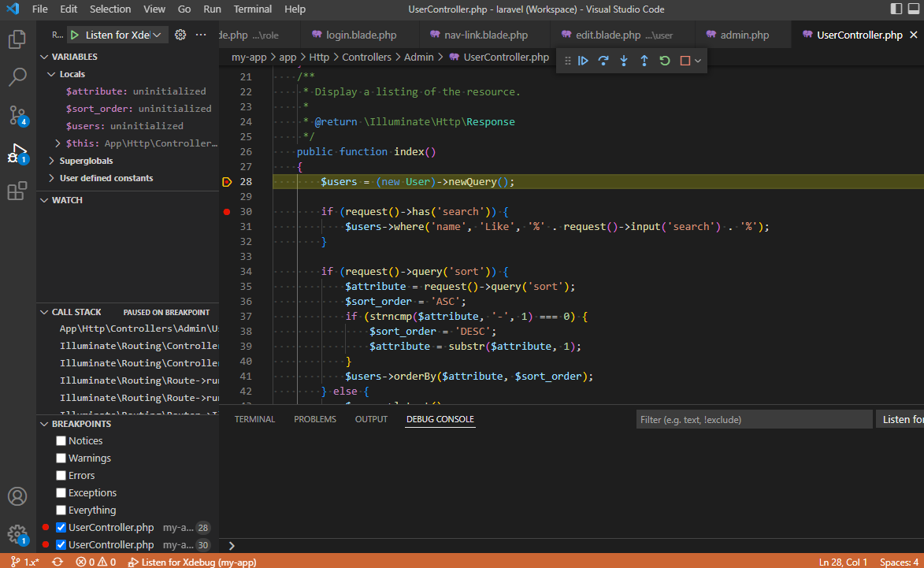Expand the $this variable
This screenshot has height=568, width=924.
click(x=58, y=143)
